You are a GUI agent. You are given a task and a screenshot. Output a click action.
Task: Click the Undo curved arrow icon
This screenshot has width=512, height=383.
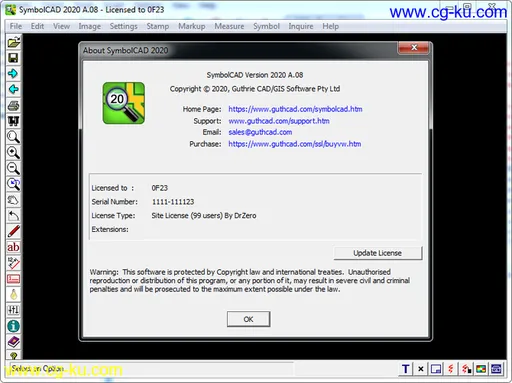point(13,216)
